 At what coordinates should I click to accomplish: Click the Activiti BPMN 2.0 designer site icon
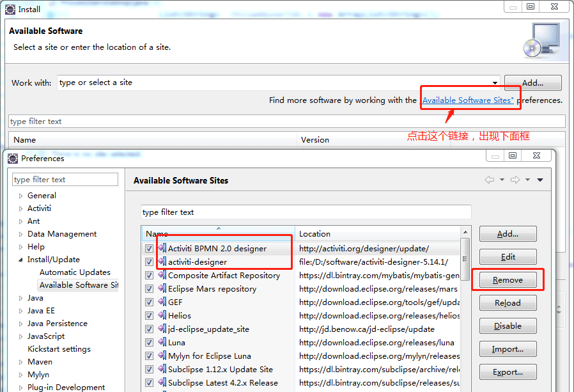162,248
